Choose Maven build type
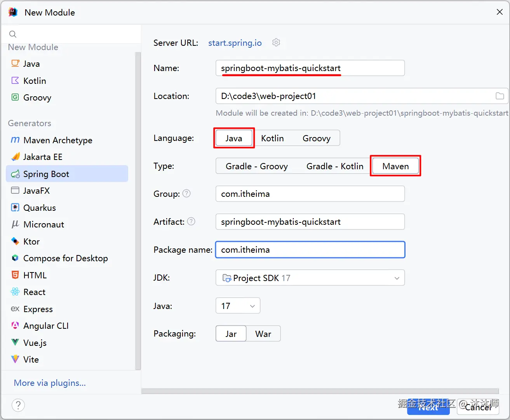The height and width of the screenshot is (420, 510). coord(396,166)
